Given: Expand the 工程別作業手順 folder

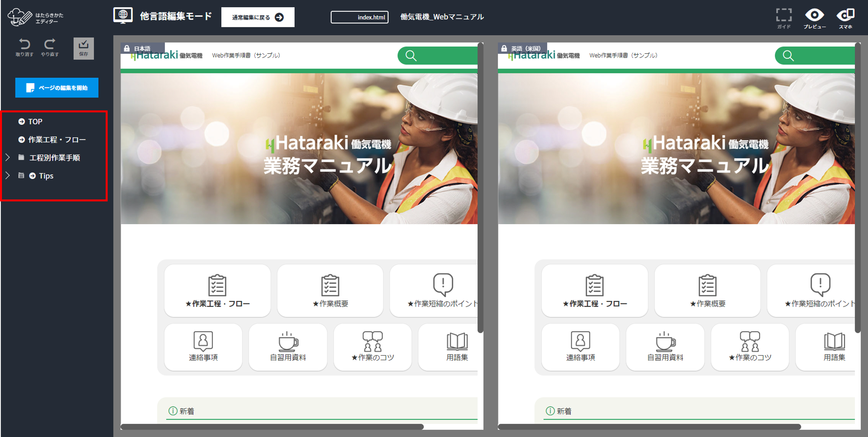Looking at the screenshot, I should [8, 157].
